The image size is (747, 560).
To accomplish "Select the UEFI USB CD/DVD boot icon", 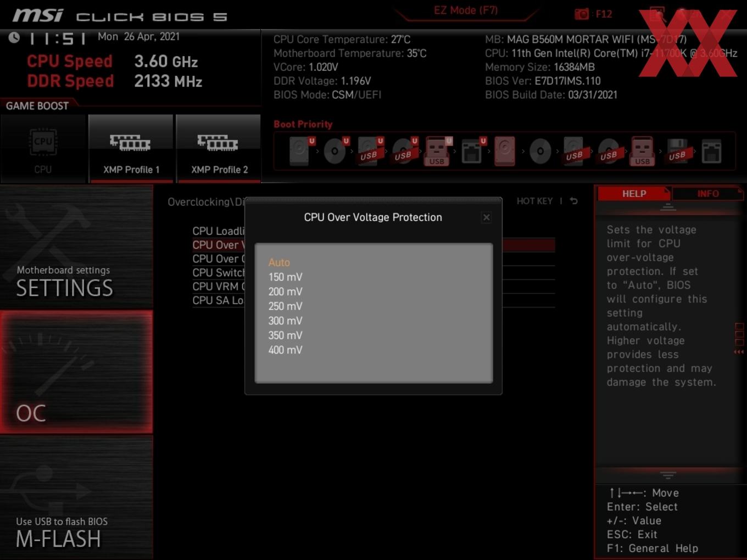I will pos(404,151).
